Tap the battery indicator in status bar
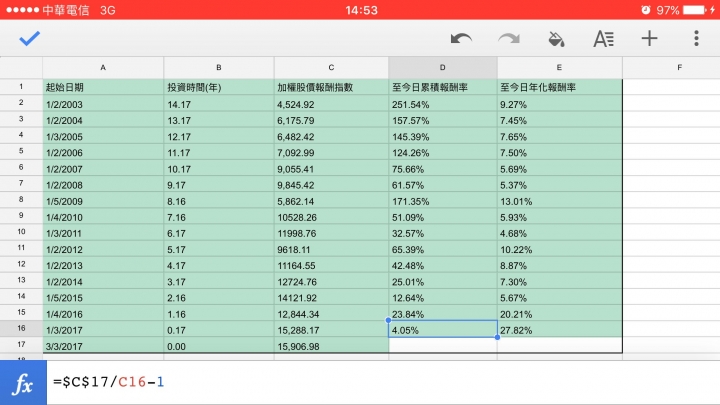 tap(694, 10)
